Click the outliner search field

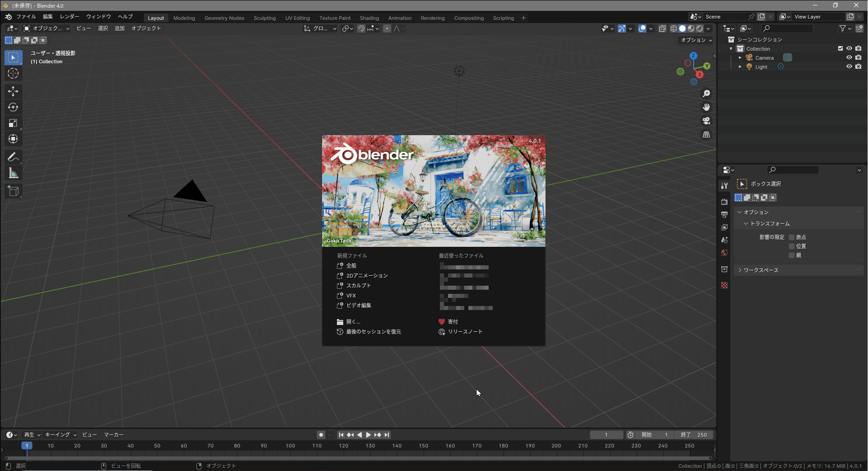787,28
